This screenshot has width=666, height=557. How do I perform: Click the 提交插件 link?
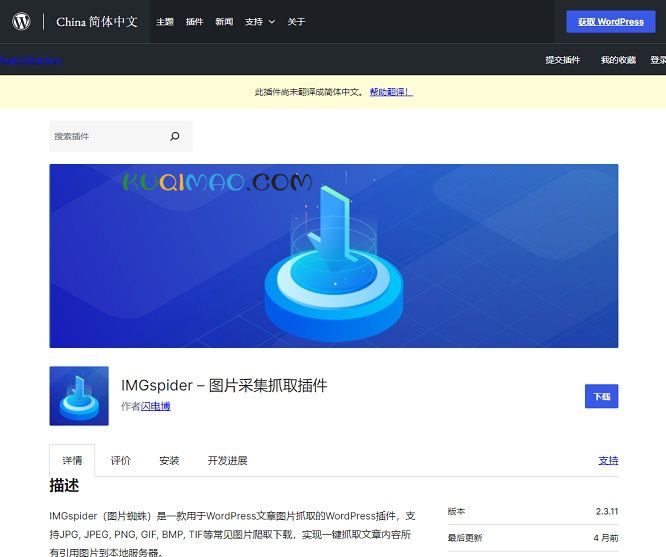(x=562, y=60)
